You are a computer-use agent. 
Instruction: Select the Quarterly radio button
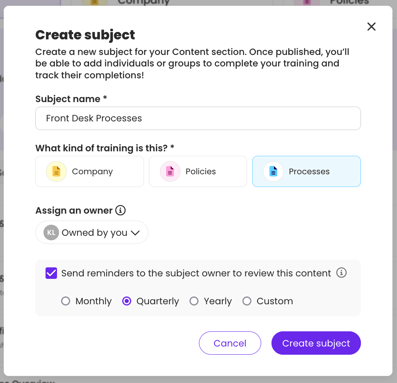tap(127, 301)
